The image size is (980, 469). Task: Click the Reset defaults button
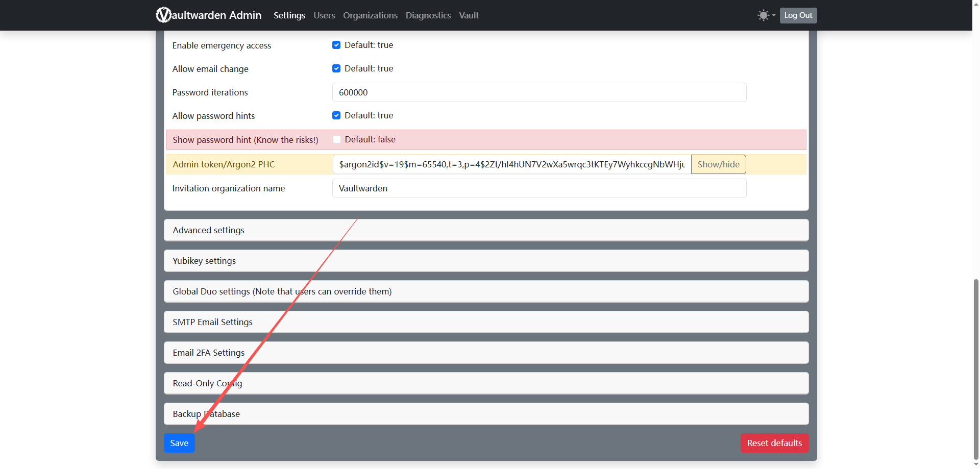click(774, 443)
